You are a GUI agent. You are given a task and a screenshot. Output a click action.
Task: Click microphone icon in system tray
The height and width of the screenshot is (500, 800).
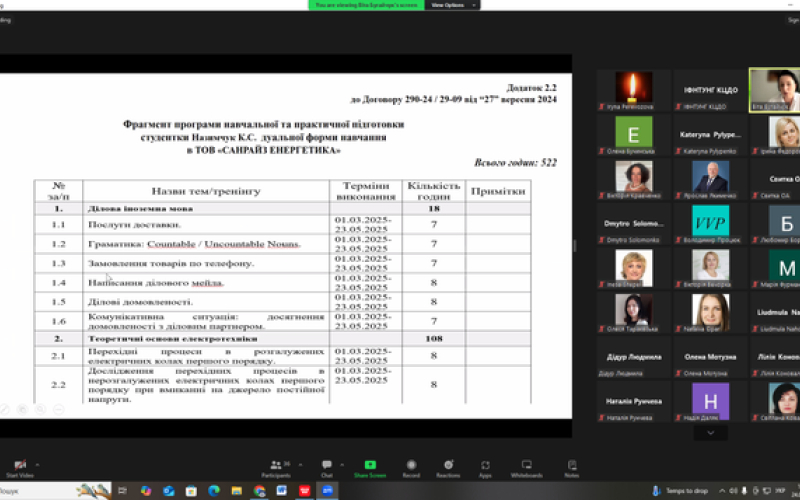[744, 491]
